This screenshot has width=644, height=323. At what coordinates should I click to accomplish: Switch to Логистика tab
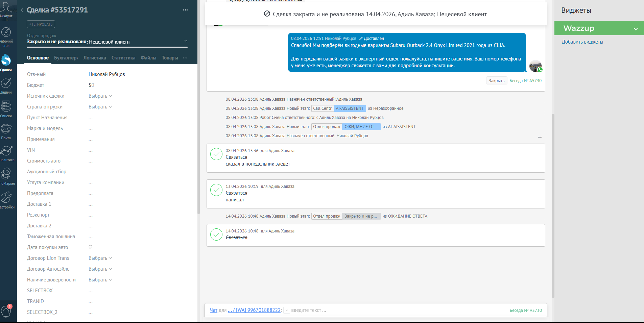95,58
